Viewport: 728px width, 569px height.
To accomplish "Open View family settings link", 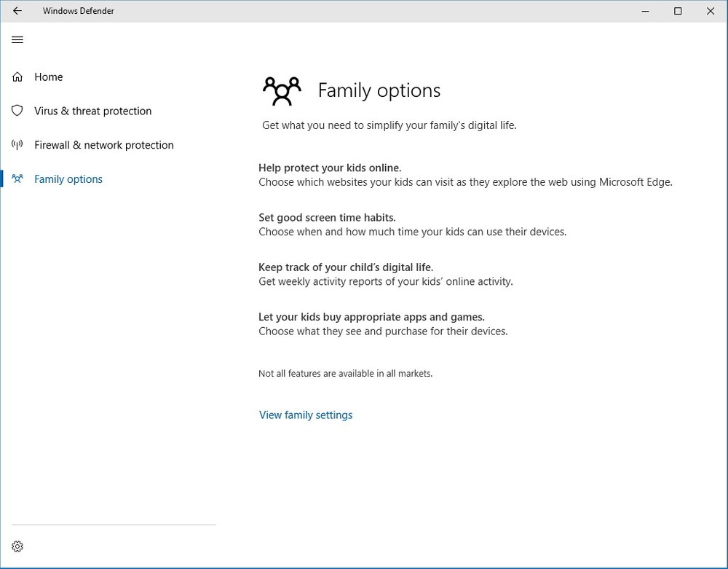I will point(306,415).
